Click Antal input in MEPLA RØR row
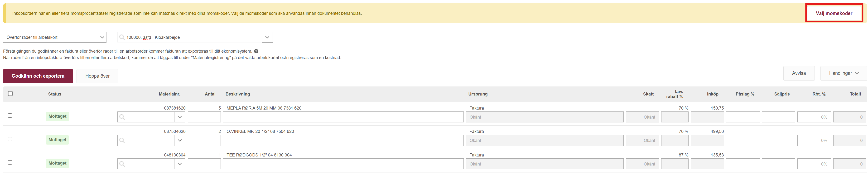The width and height of the screenshot is (868, 176). 204,117
